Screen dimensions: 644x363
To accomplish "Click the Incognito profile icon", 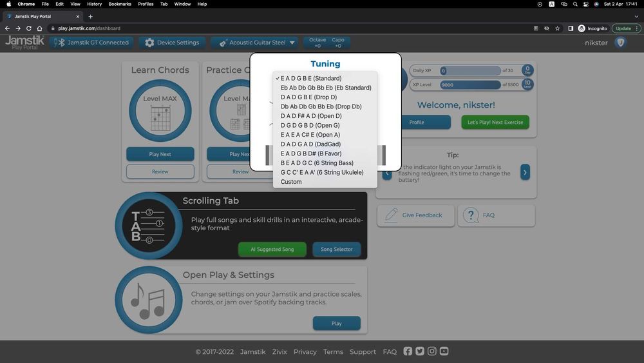I will coord(592,28).
